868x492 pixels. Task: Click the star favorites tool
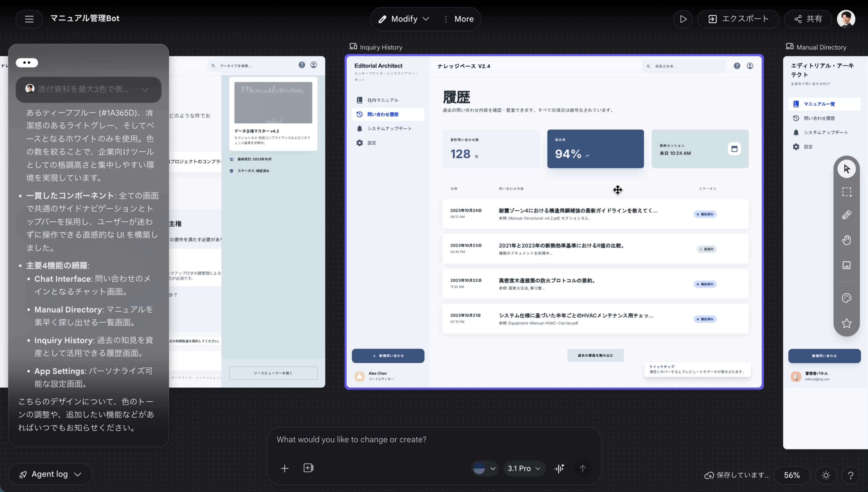pos(846,323)
